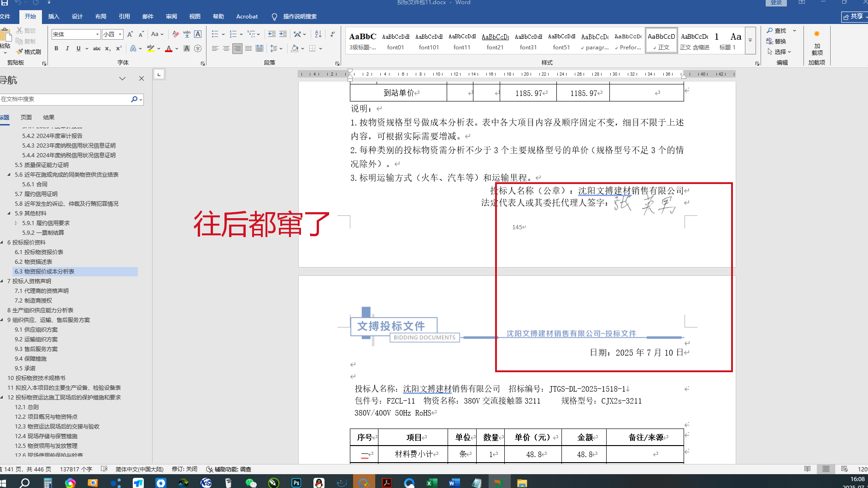Adjust line and paragraph spacing
Screen dimensions: 868x488
pos(274,48)
